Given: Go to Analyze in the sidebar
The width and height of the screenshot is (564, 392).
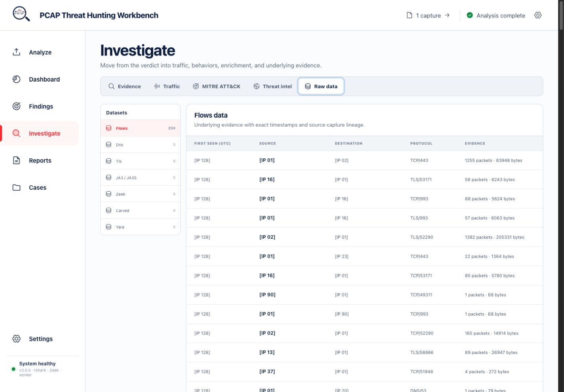Looking at the screenshot, I should tap(40, 52).
